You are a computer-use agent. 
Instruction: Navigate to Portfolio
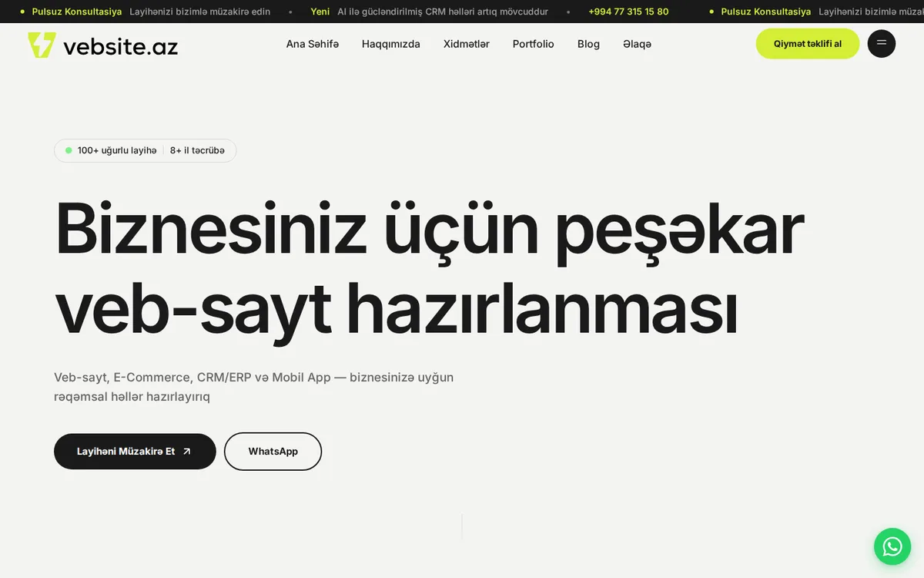(x=534, y=44)
